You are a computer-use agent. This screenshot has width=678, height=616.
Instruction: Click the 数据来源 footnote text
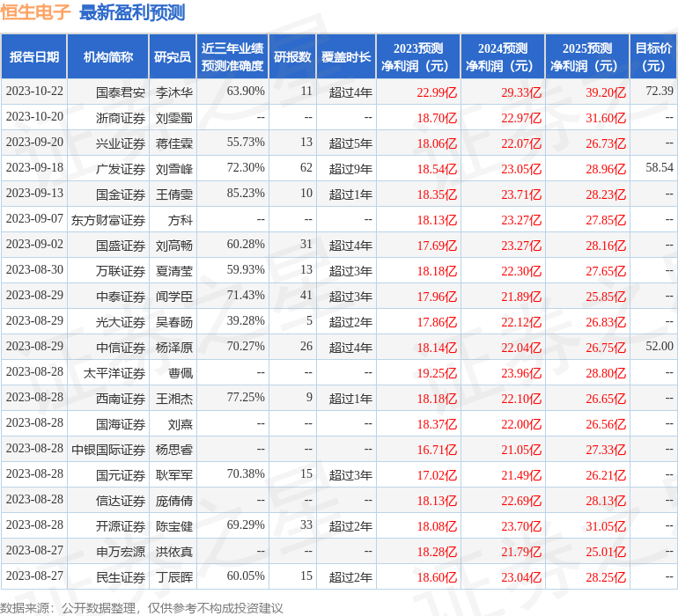142,608
